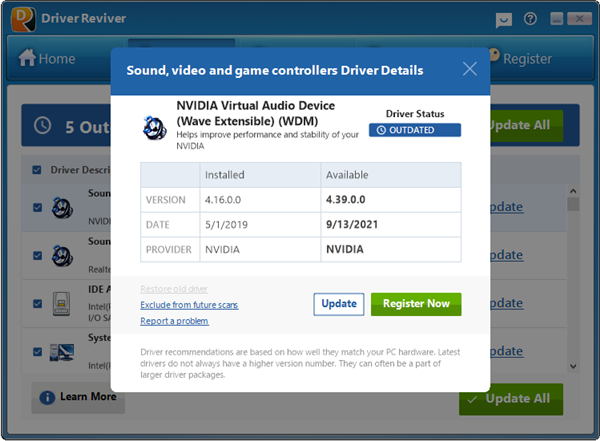The width and height of the screenshot is (600, 441).
Task: Click the green Register Now button
Action: [x=416, y=304]
